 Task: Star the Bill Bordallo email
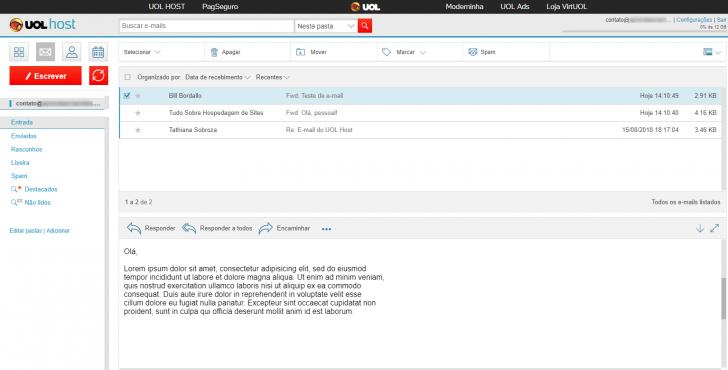[x=137, y=96]
